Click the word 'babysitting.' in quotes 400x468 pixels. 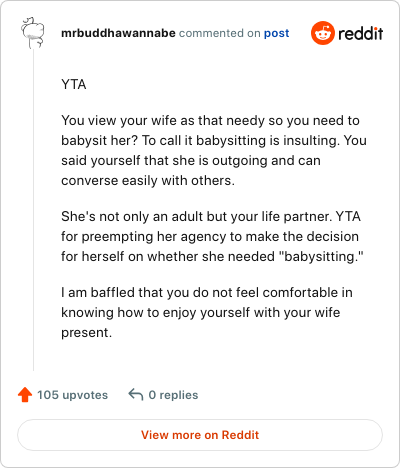point(321,256)
